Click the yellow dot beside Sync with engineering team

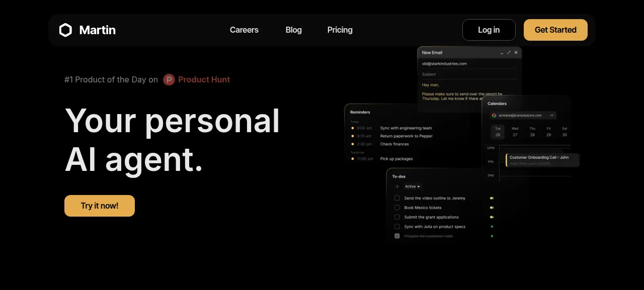[352, 128]
